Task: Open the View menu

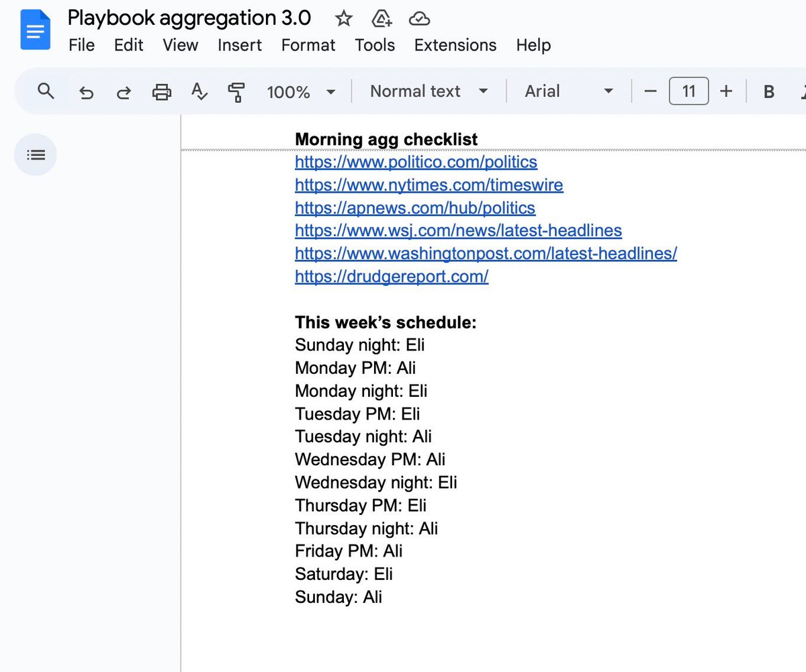Action: 181,45
